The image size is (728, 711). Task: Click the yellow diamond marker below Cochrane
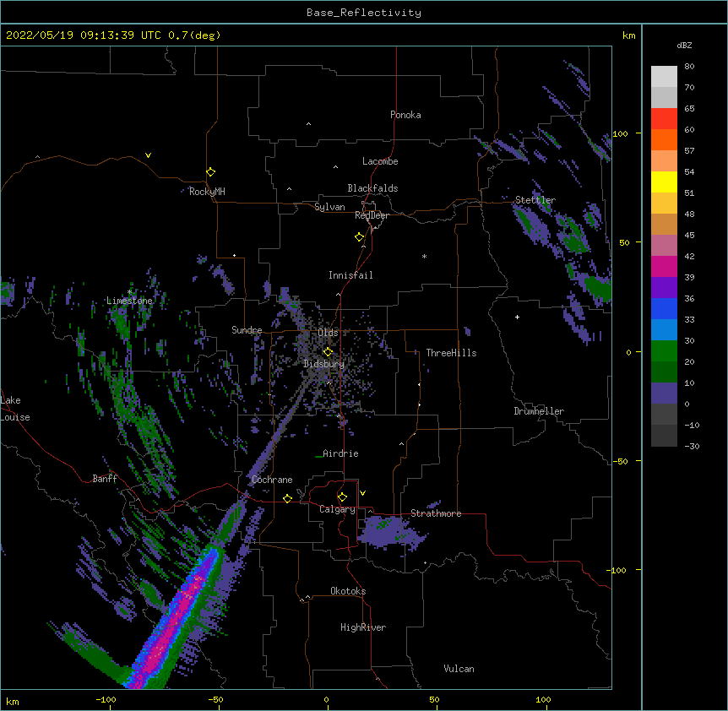pos(287,498)
